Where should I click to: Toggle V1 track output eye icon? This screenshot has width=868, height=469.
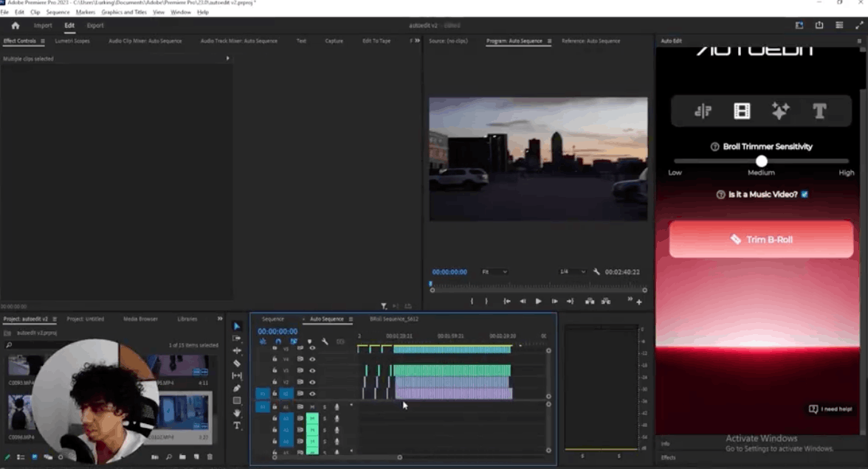(x=312, y=394)
